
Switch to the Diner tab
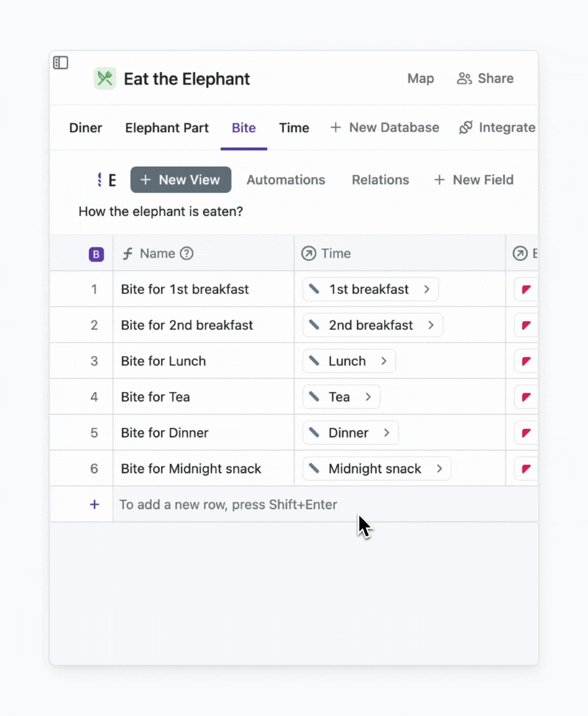(x=86, y=127)
